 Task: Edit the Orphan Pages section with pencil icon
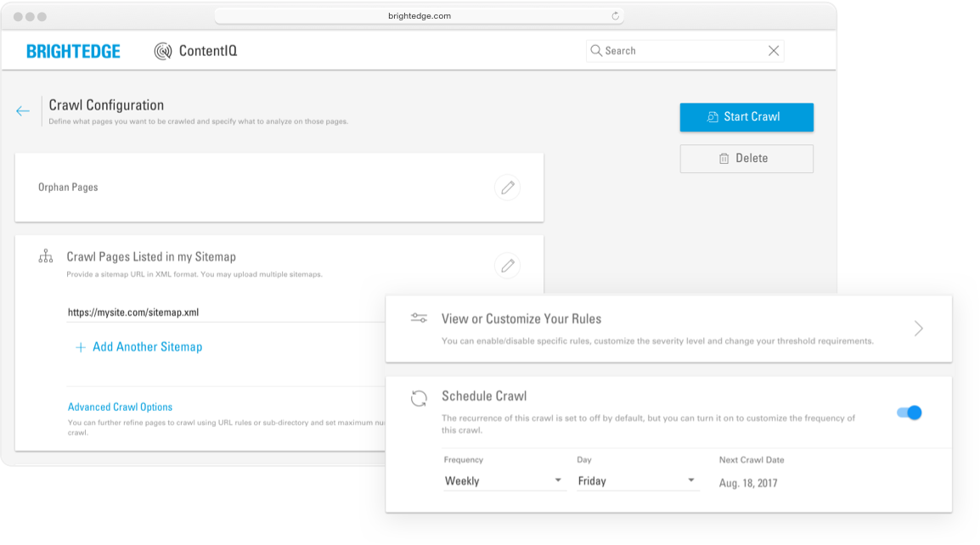507,188
